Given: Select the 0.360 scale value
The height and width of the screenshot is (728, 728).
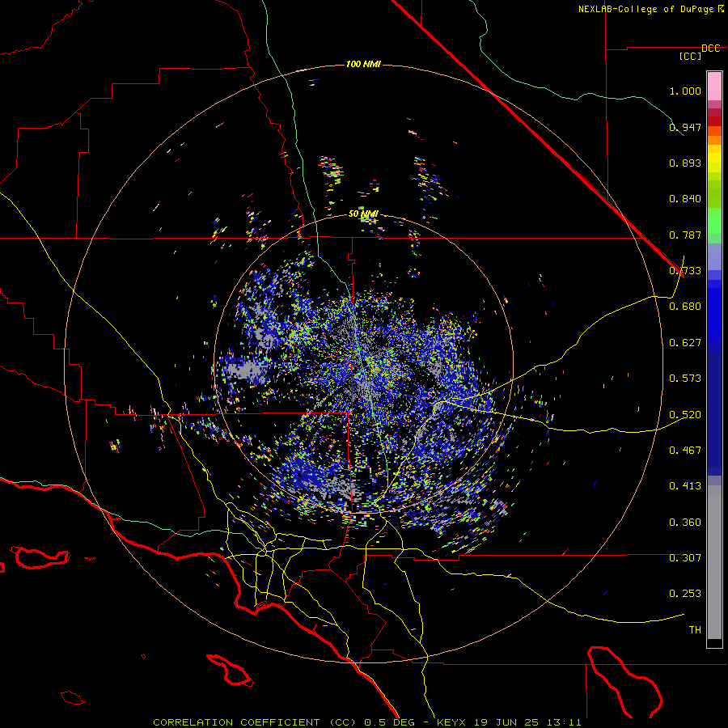Looking at the screenshot, I should coord(685,522).
